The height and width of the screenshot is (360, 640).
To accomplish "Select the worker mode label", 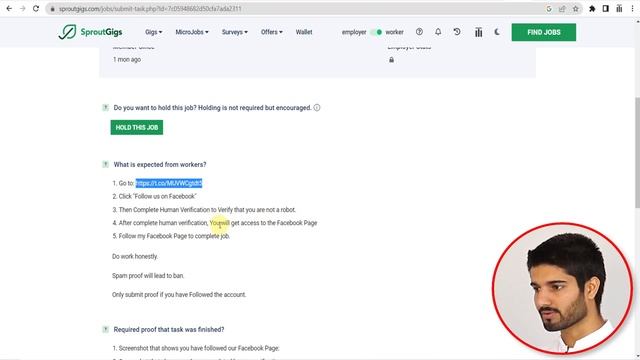I will point(394,32).
